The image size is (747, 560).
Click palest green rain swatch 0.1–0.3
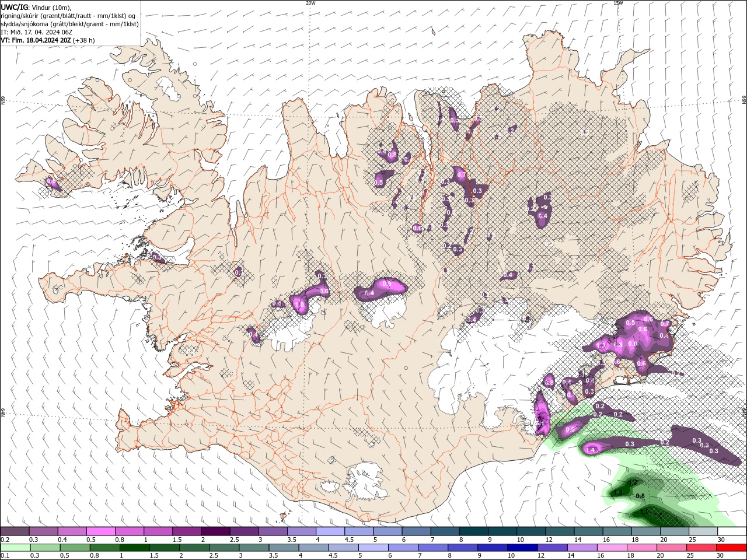point(16,548)
